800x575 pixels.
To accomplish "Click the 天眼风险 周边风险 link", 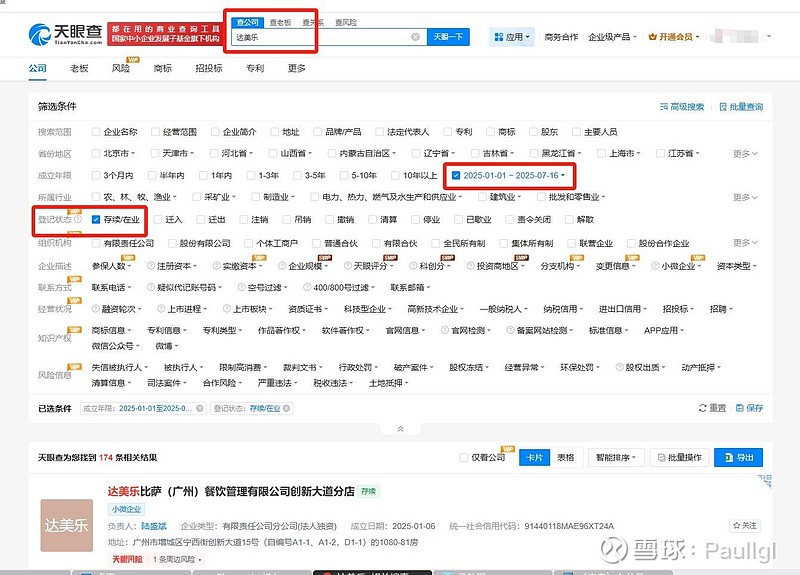I will (156, 559).
